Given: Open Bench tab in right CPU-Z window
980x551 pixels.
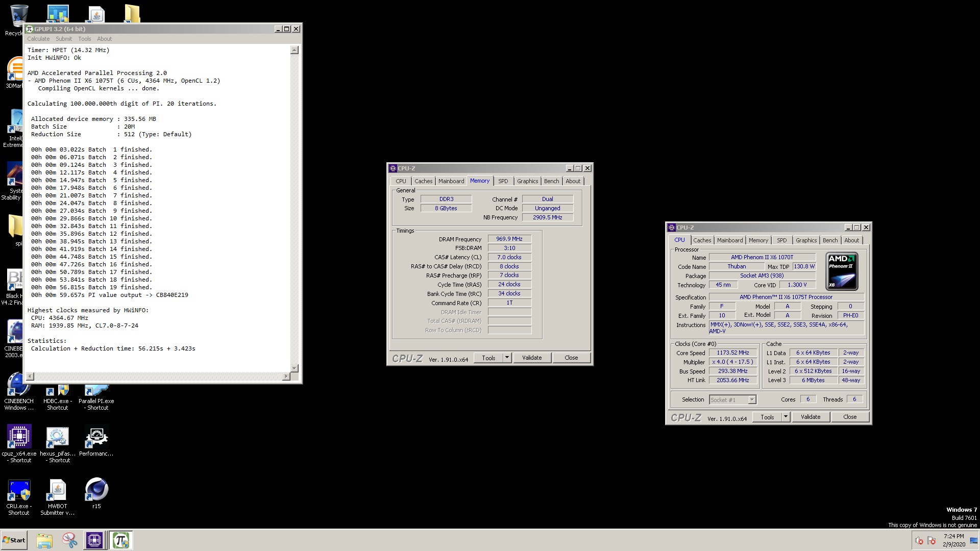Looking at the screenshot, I should (x=830, y=240).
